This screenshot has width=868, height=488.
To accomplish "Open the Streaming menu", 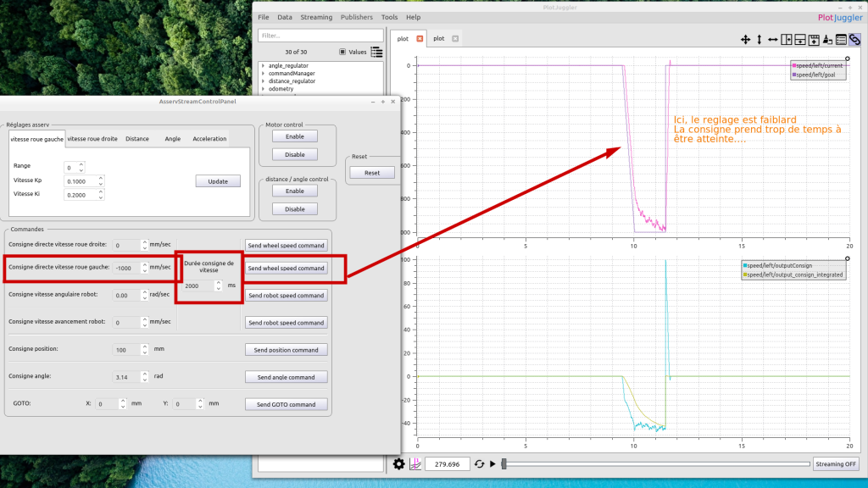I will (316, 17).
